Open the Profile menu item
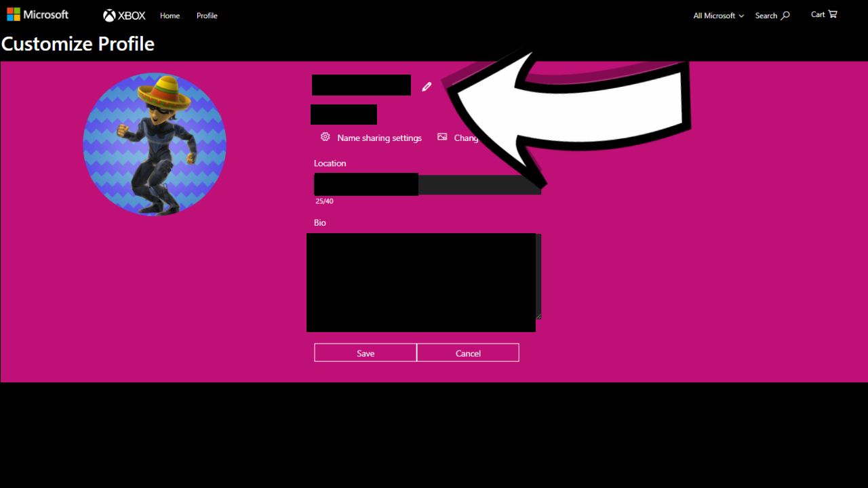 (207, 16)
